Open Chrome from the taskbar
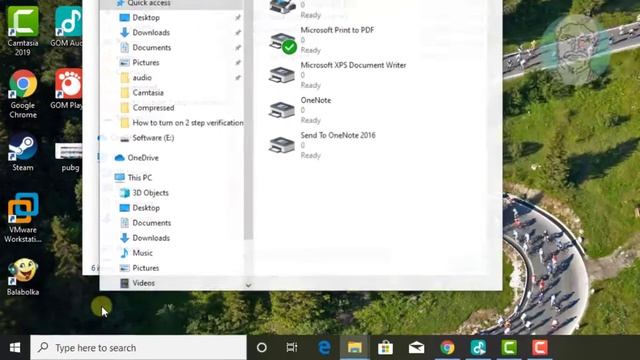640x360 pixels. click(447, 348)
